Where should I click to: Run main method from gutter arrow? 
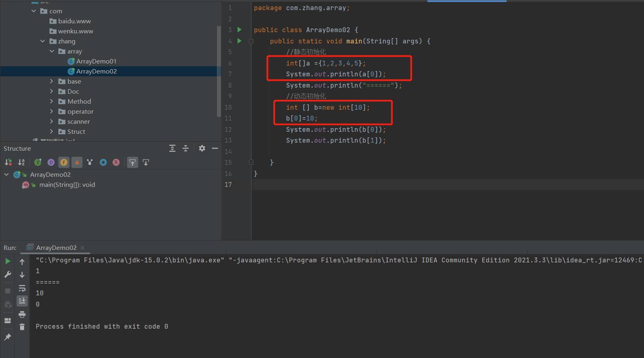[x=239, y=41]
